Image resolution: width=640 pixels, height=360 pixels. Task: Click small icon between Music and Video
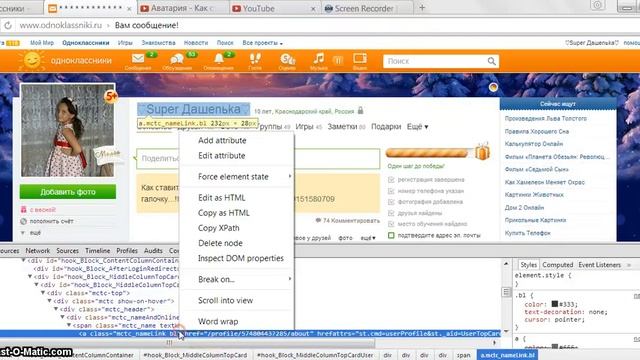click(338, 60)
